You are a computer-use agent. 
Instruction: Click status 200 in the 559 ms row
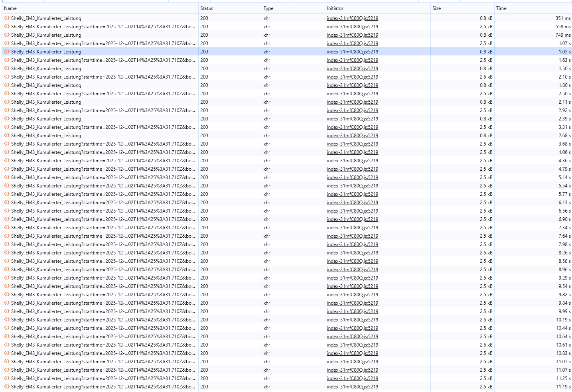pos(204,27)
